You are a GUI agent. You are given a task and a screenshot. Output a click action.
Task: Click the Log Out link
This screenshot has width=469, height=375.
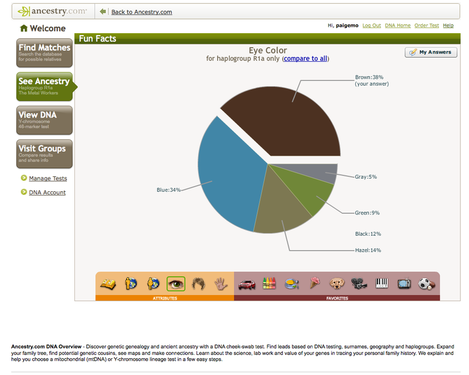[x=371, y=26]
